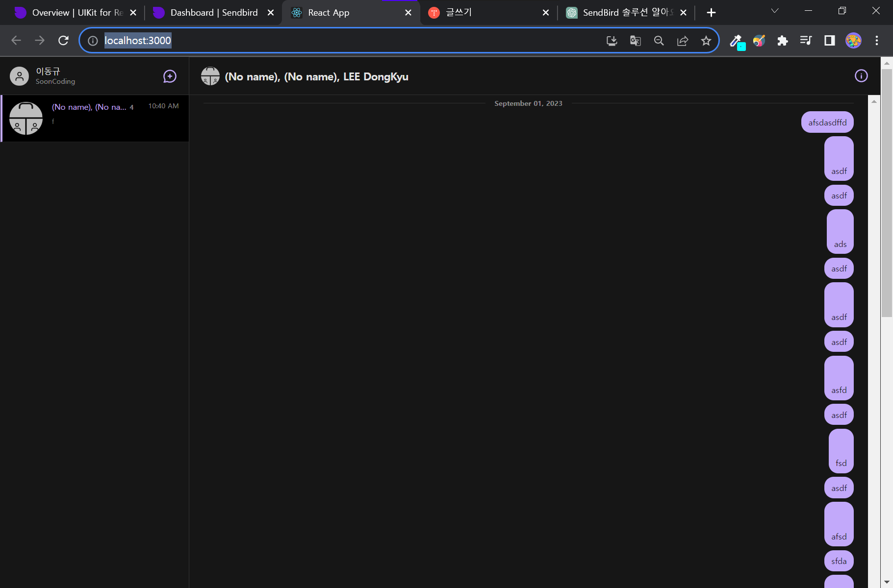Click the fsd message bubble

pos(841,451)
